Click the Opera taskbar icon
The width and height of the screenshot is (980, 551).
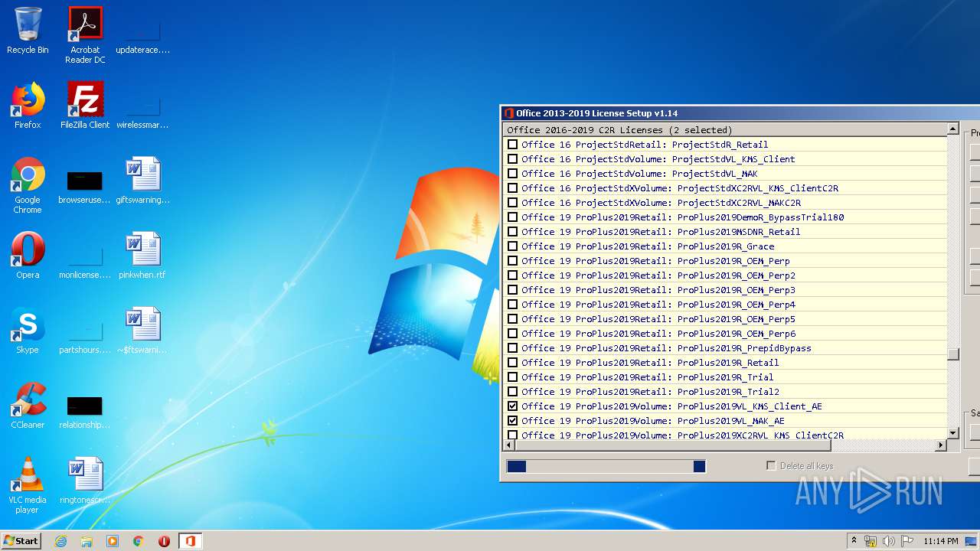(x=164, y=541)
